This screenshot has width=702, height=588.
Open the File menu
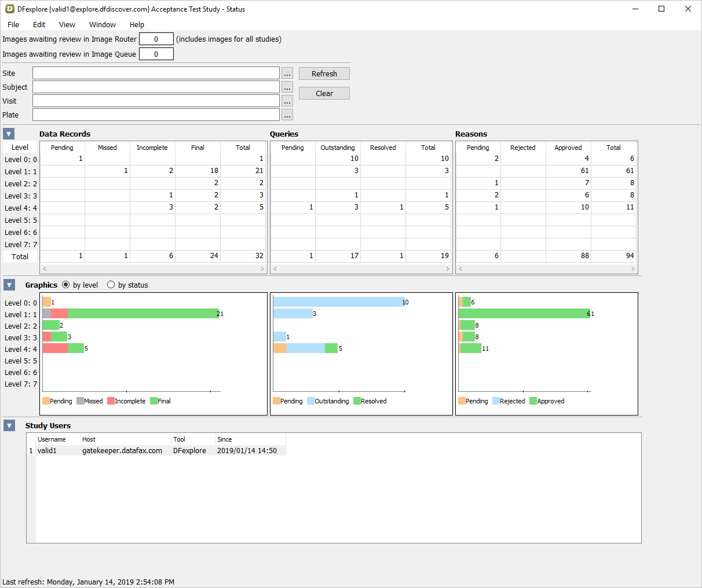(13, 25)
